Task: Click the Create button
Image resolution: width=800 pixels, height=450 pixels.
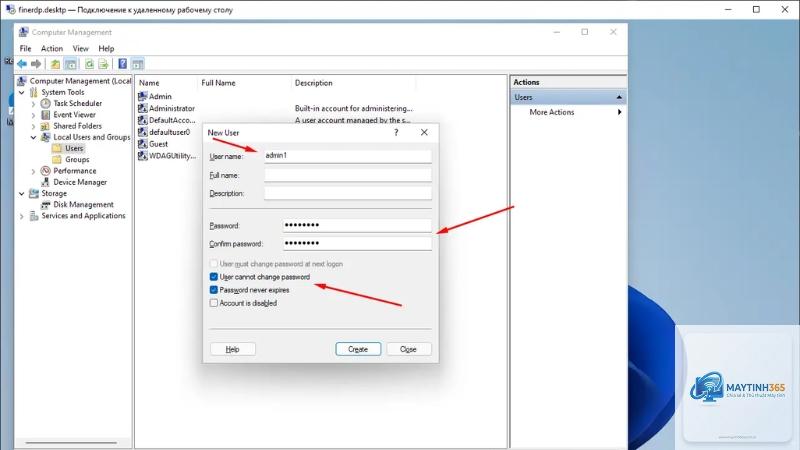Action: pos(358,349)
